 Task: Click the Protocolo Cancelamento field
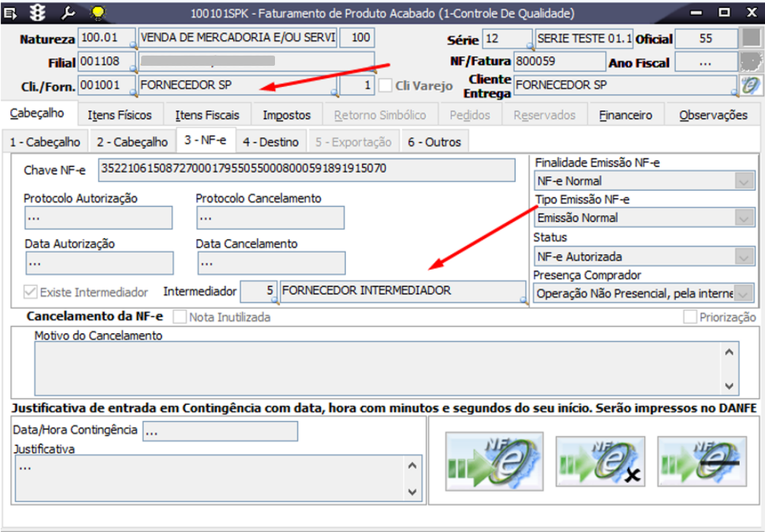click(x=271, y=218)
